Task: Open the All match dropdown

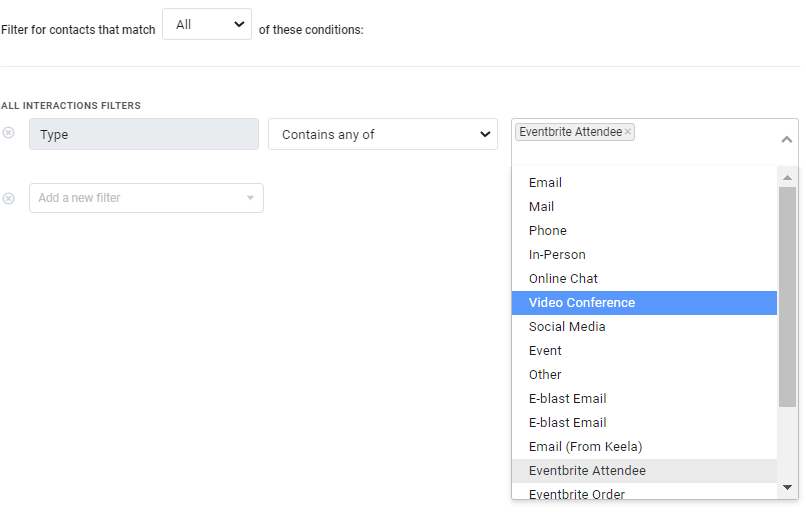Action: (207, 24)
